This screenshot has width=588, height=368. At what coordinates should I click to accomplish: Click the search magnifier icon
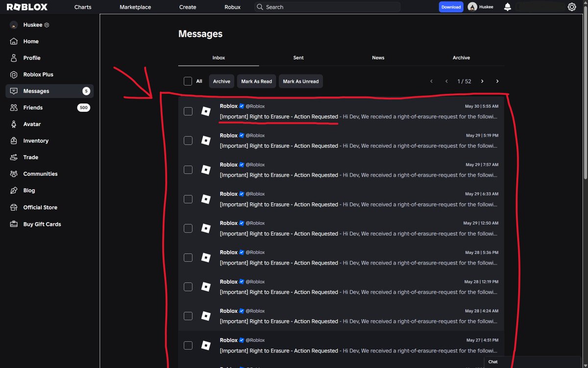click(x=260, y=7)
